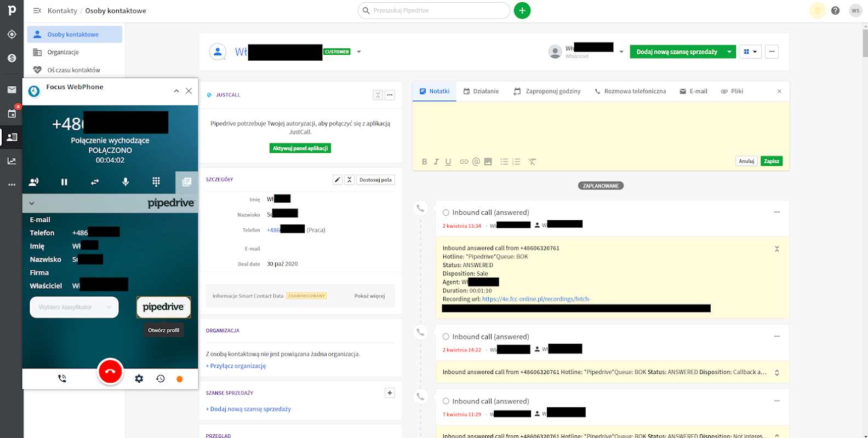Save the note with Zapisz

[x=772, y=161]
